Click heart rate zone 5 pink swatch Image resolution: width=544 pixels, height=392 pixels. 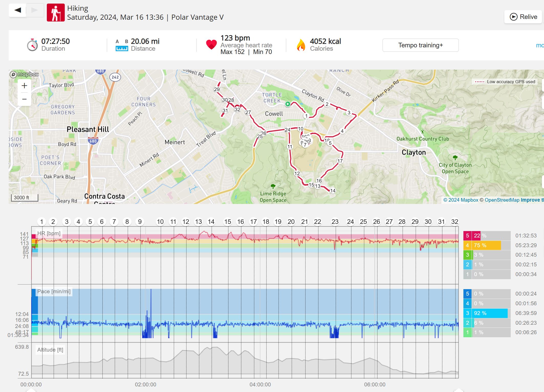(467, 236)
